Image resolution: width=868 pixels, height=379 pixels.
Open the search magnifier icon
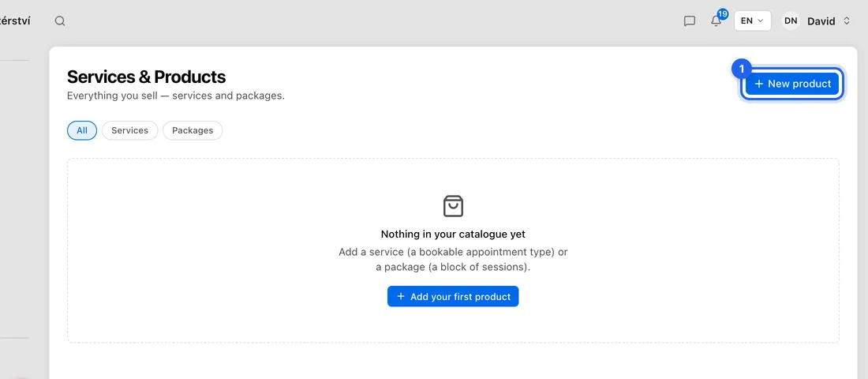pyautogui.click(x=60, y=21)
